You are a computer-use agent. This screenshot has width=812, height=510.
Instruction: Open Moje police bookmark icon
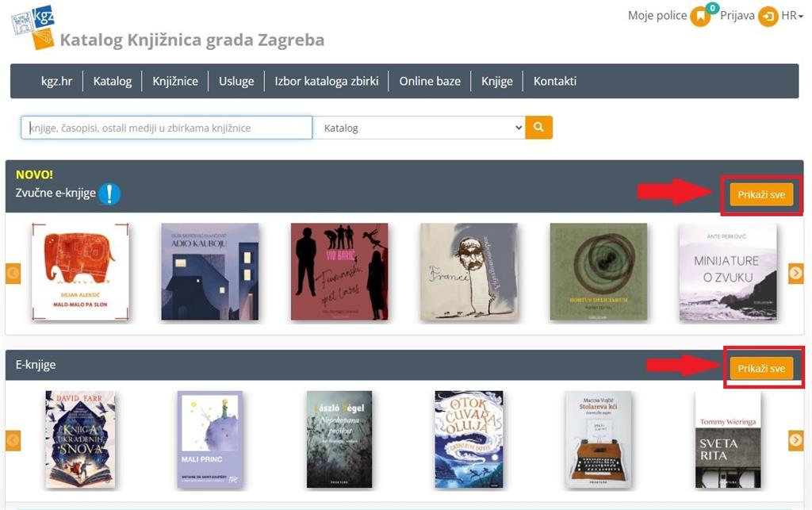coord(699,17)
